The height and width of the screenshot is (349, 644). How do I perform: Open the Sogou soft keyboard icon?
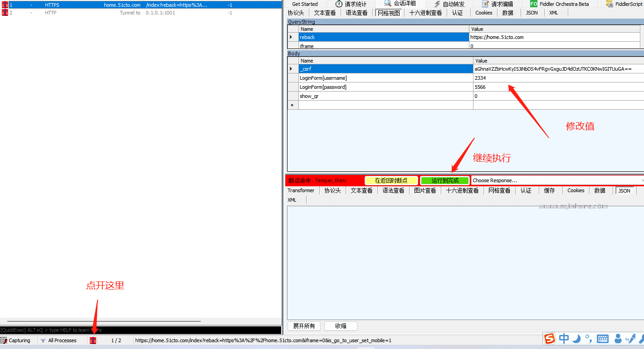click(603, 339)
